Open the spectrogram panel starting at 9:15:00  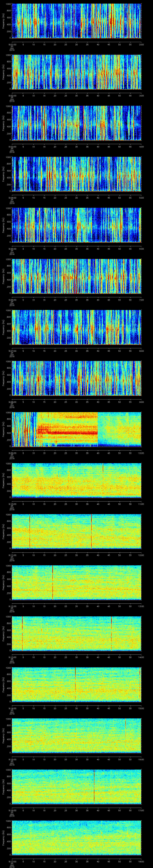pos(76,736)
